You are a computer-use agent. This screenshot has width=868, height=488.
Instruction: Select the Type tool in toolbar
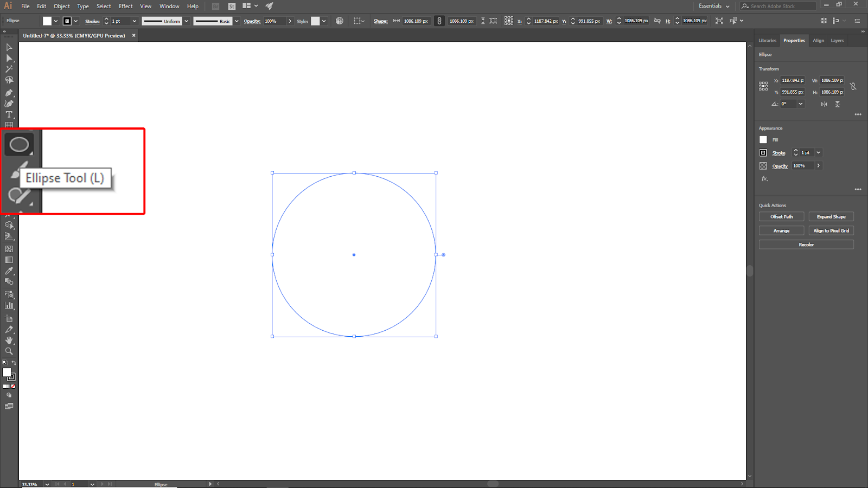click(9, 114)
